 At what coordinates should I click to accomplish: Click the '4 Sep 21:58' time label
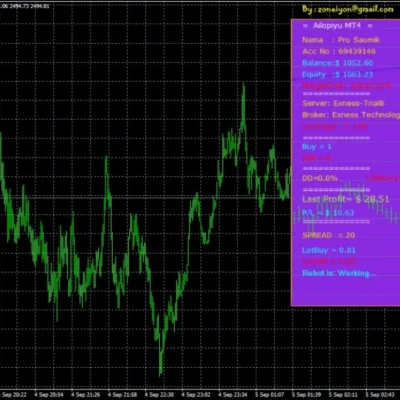point(122,395)
